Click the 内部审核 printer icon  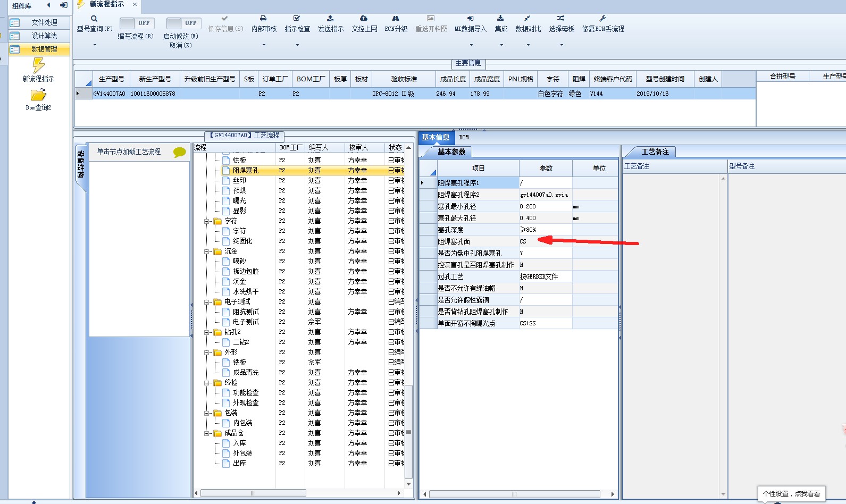coord(264,19)
